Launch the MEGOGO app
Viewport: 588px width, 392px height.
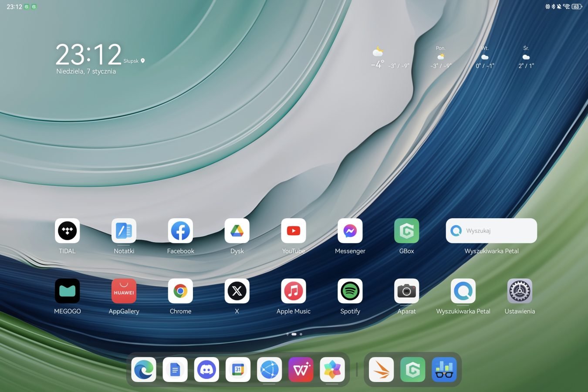click(67, 291)
